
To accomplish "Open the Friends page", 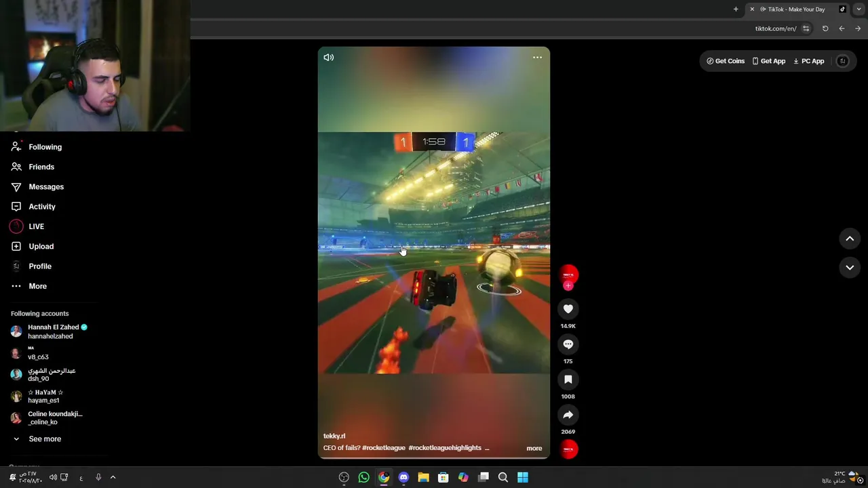I will point(33,167).
